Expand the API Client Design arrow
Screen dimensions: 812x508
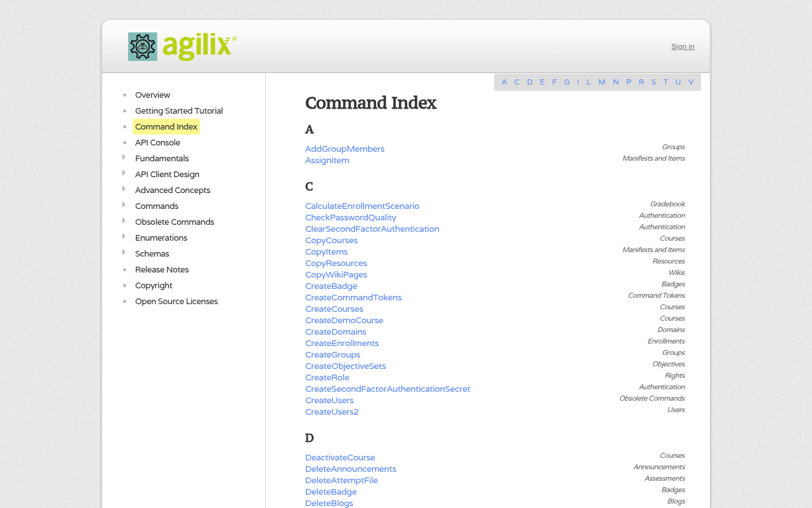tap(124, 173)
